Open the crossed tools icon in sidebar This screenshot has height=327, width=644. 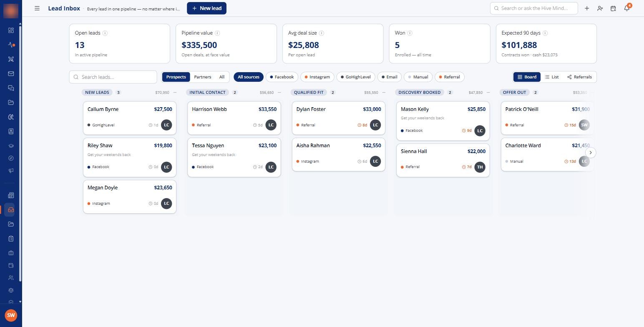tap(11, 59)
